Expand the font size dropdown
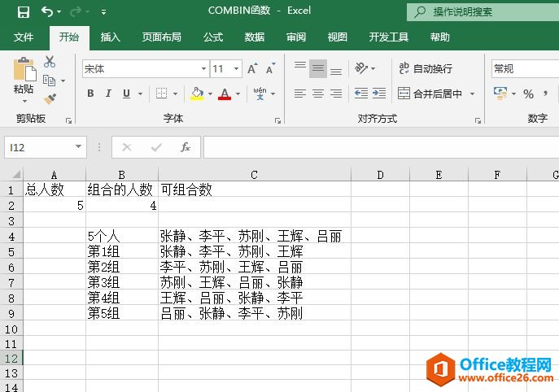 tap(236, 69)
